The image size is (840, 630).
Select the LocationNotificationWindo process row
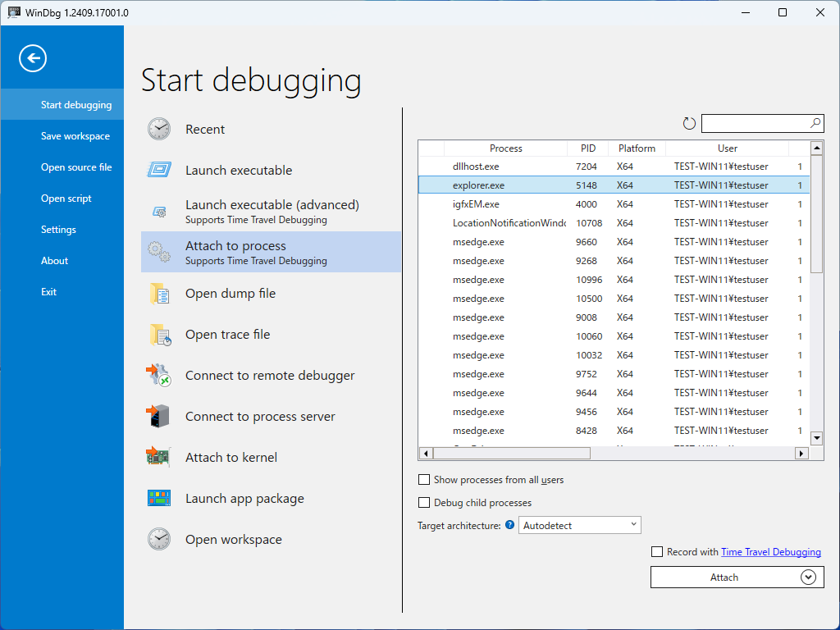pyautogui.click(x=614, y=223)
